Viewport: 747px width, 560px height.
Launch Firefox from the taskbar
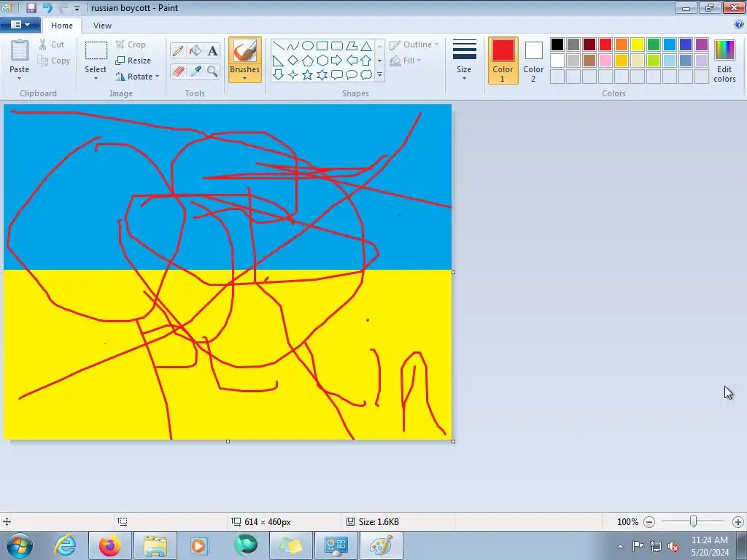[x=110, y=545]
